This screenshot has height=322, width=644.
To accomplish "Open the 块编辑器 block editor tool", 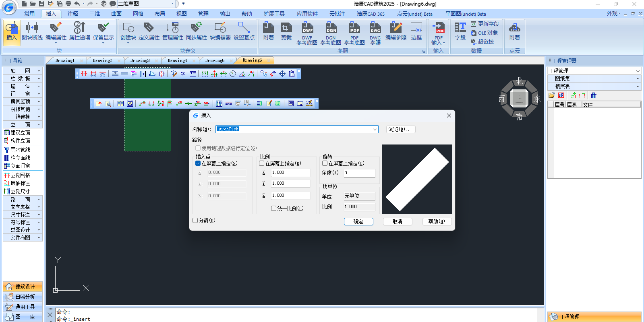I will [220, 31].
